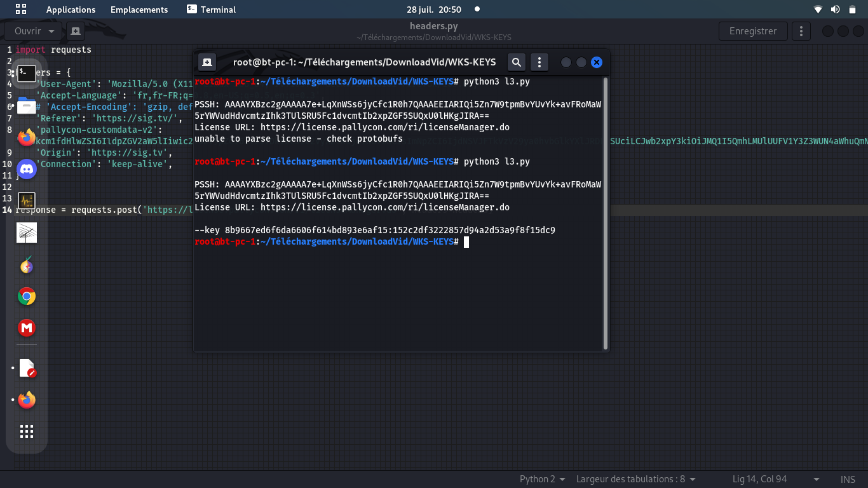Click the commented 'Accept-Encoding' line in editor
The width and height of the screenshot is (868, 488).
coord(114,107)
